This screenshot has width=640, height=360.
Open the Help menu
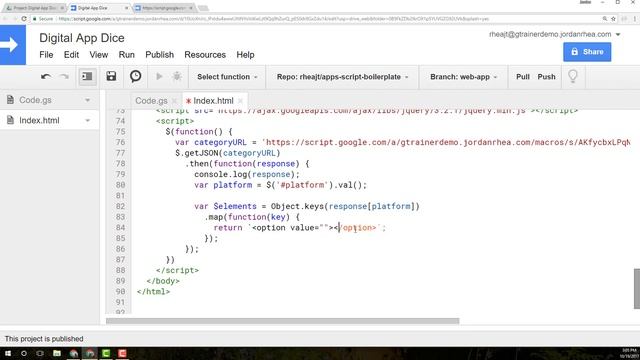pos(245,55)
